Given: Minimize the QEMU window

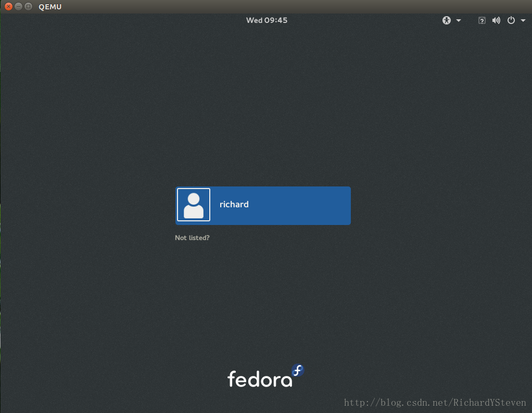Looking at the screenshot, I should [x=19, y=6].
